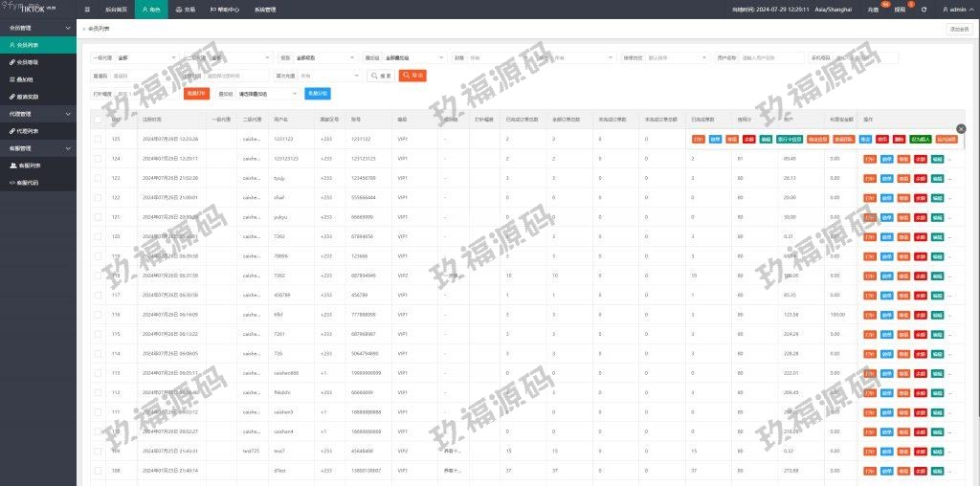Tick the select-all checkbox in table header
Viewport: 980px width, 486px height.
(x=98, y=120)
